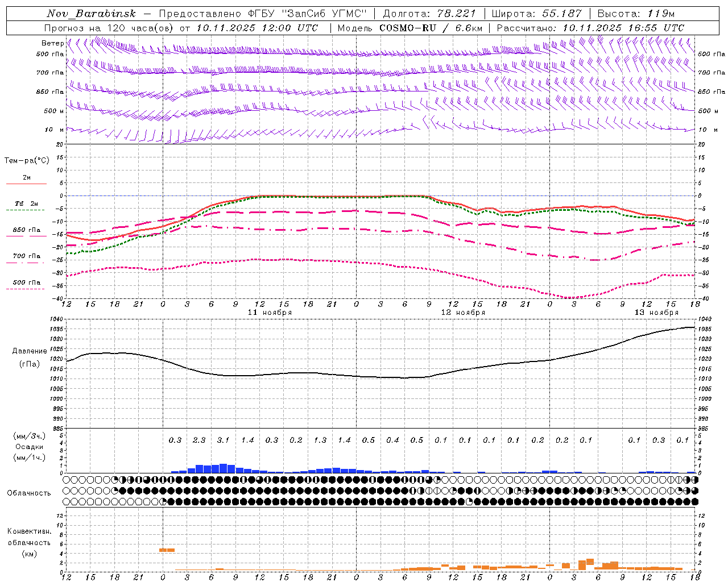
Task: Click the orange 5 km convective cloud bar
Action: click(x=167, y=550)
